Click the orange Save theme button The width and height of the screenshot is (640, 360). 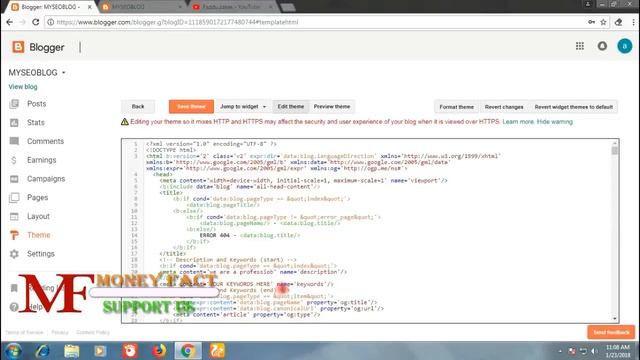tap(191, 107)
